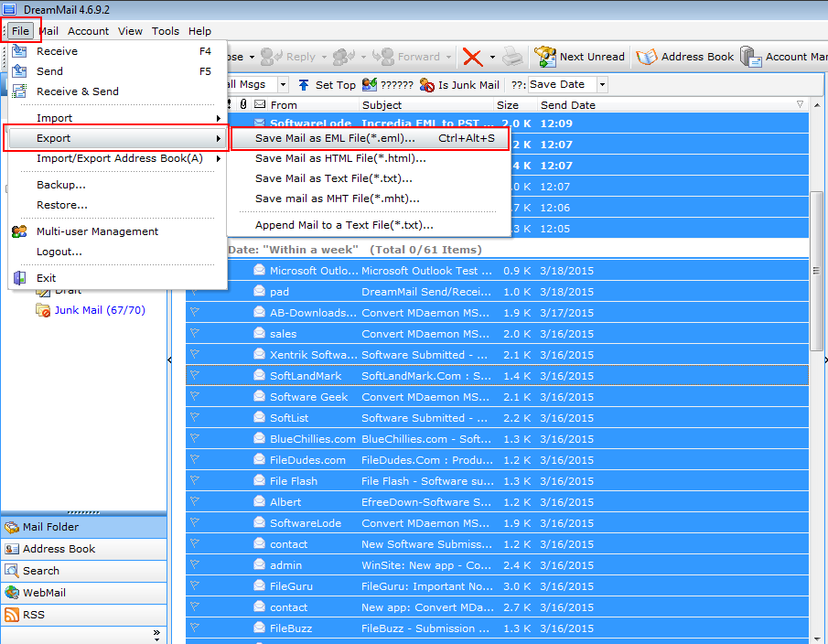
Task: Click the Exit door icon
Action: [x=19, y=278]
